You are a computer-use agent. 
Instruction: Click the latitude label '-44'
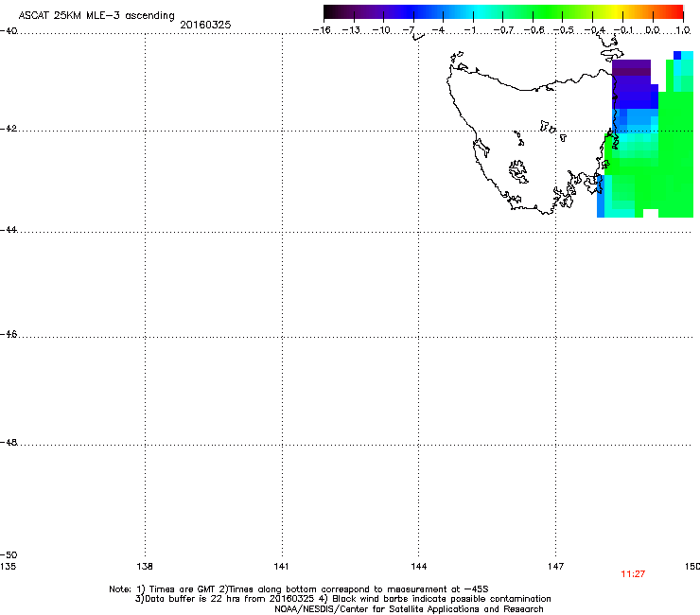(x=9, y=230)
